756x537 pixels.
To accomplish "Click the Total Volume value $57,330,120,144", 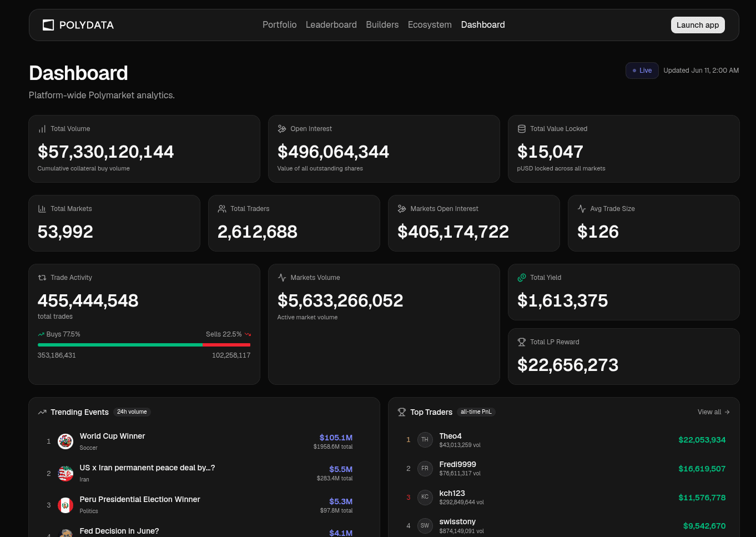I will point(106,152).
